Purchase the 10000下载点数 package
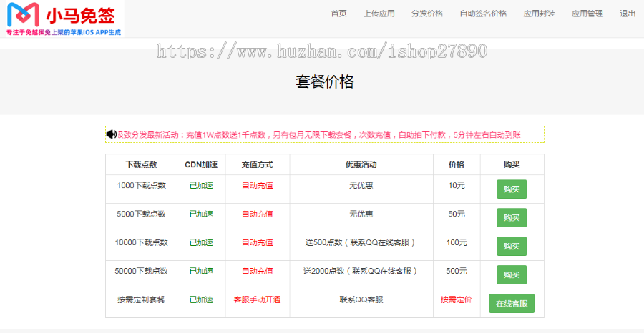Viewport: 644px width, 333px height. coord(512,247)
